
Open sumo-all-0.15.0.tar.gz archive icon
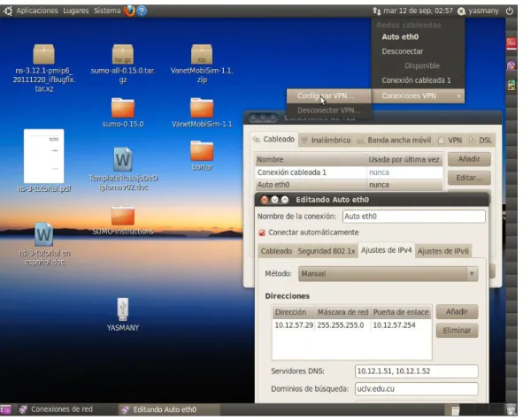pyautogui.click(x=123, y=54)
